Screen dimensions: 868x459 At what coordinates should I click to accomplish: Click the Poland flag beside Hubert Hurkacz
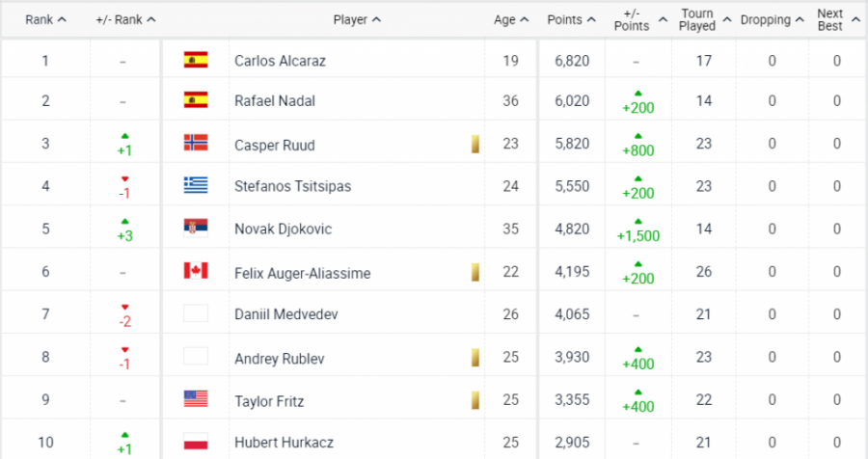click(196, 442)
